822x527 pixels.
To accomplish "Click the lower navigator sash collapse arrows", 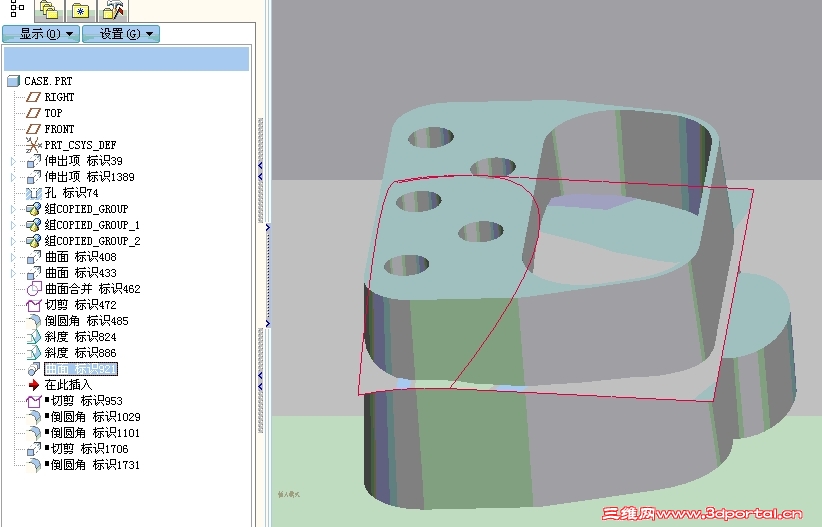I will [261, 381].
